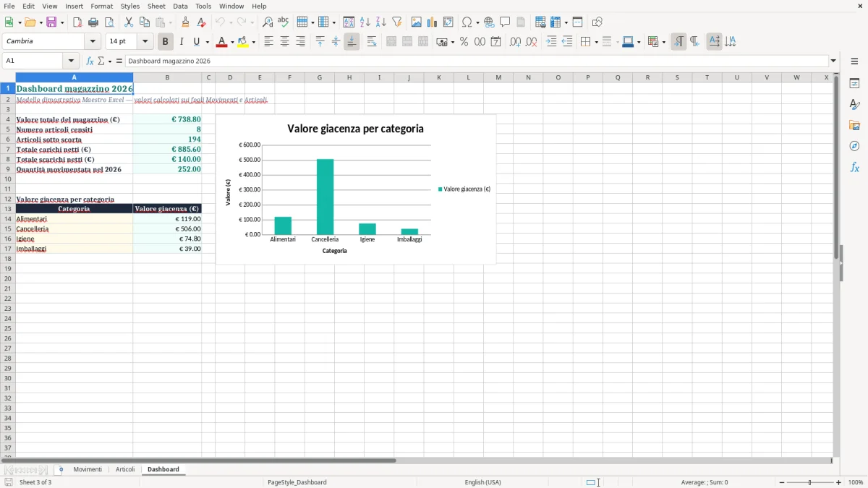The image size is (868, 488).
Task: Toggle Bold formatting
Action: 166,42
